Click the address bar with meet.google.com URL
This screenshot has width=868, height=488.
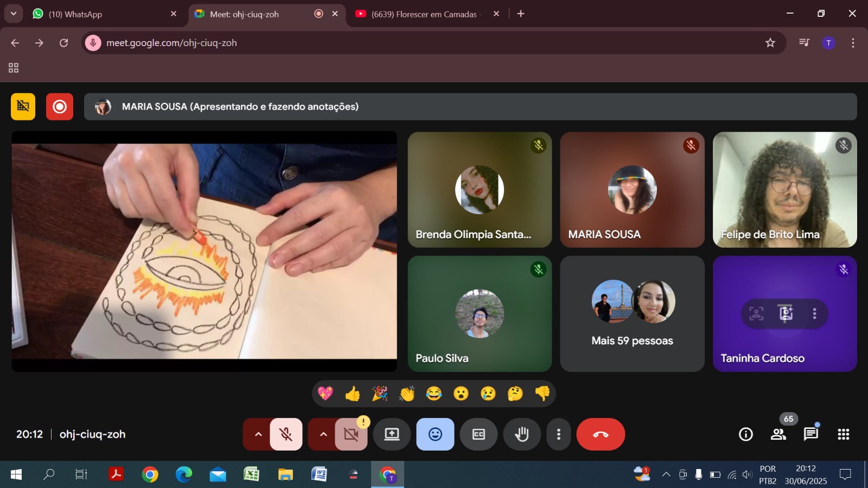point(433,43)
